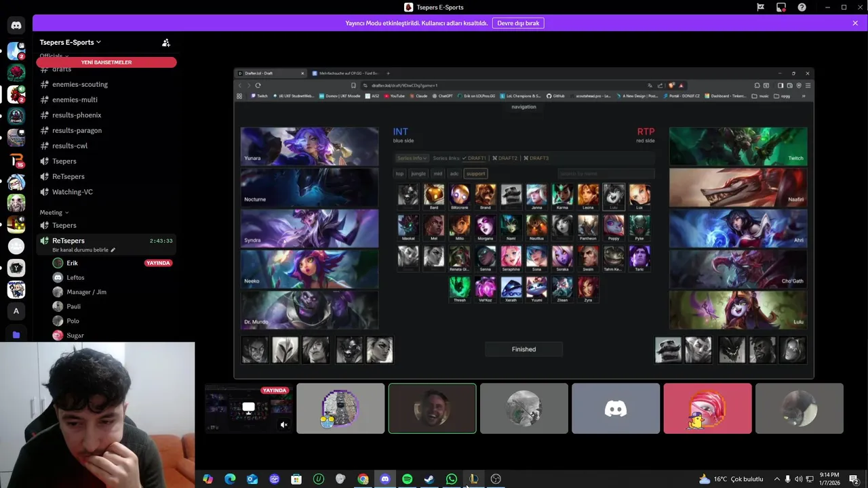
Task: Toggle the top role filter
Action: tap(399, 174)
